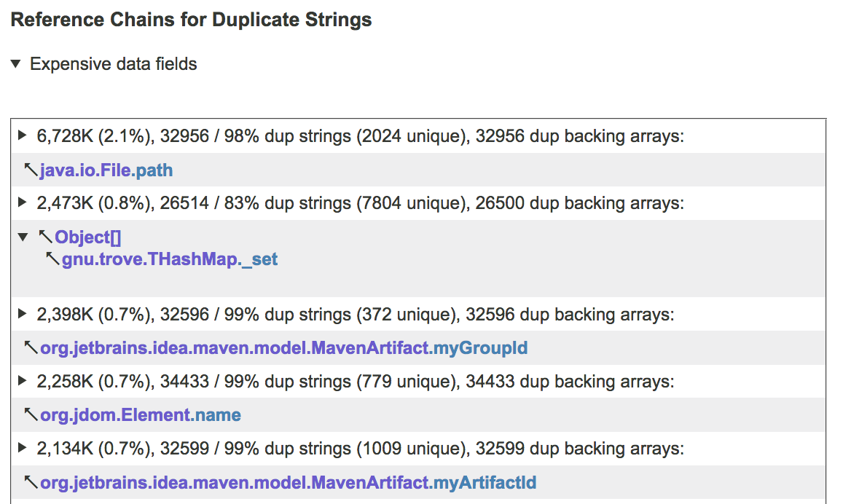This screenshot has width=851, height=504.
Task: Open the MavenArtifact.myGroupId field link
Action: coord(283,348)
